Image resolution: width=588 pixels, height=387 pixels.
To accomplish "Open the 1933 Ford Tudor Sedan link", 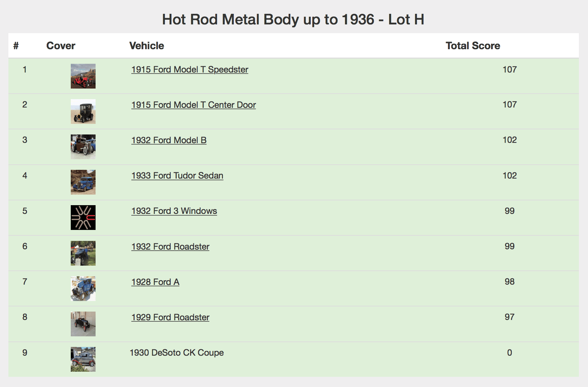I will pyautogui.click(x=177, y=176).
